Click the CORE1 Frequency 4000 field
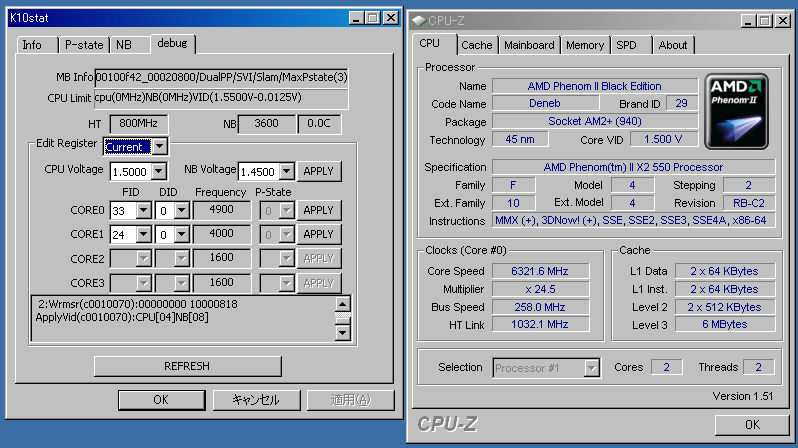798x448 pixels. click(221, 234)
